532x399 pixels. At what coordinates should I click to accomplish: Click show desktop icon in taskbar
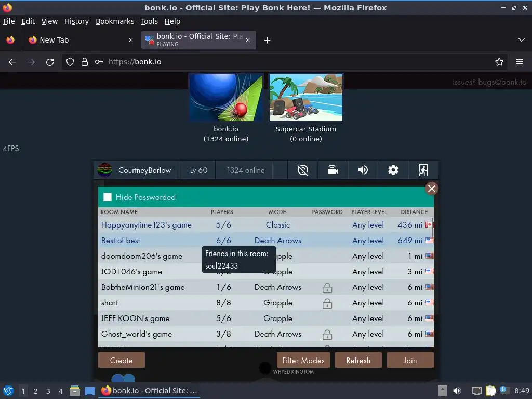[x=89, y=391]
